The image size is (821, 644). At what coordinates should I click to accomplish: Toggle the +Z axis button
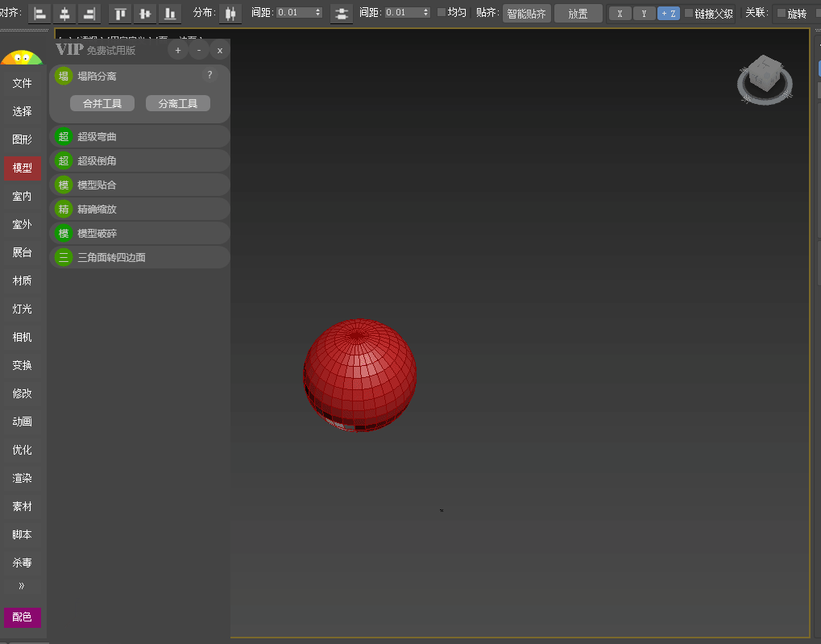[x=668, y=14]
